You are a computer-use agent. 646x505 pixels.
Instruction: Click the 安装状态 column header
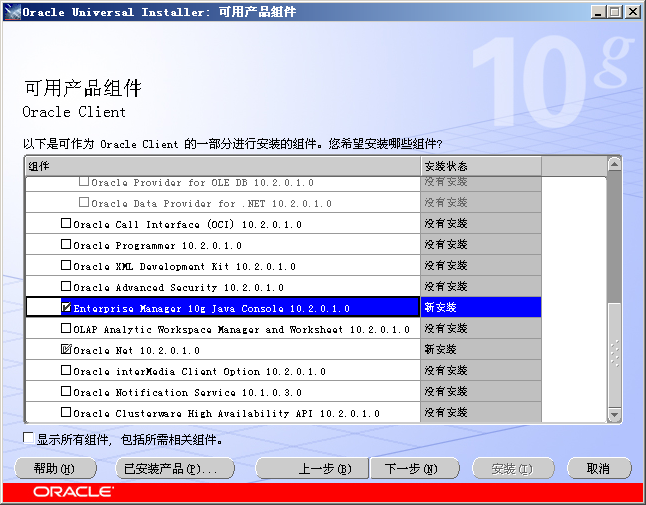[481, 166]
